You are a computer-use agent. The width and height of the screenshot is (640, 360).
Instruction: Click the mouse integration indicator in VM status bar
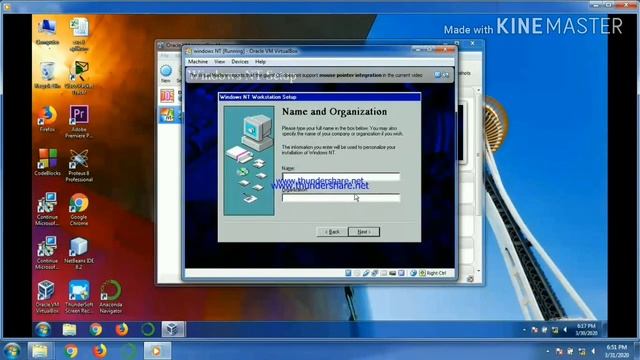pos(413,273)
